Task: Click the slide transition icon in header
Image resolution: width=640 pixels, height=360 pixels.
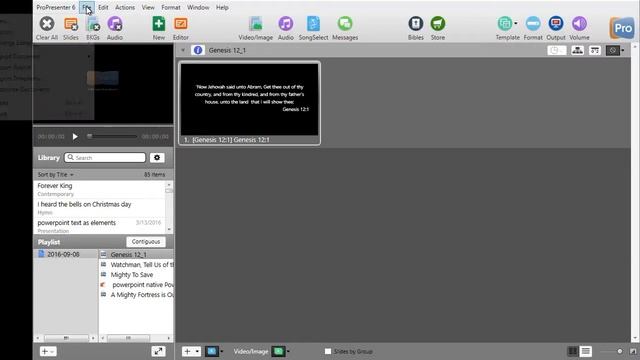Action: pos(595,50)
